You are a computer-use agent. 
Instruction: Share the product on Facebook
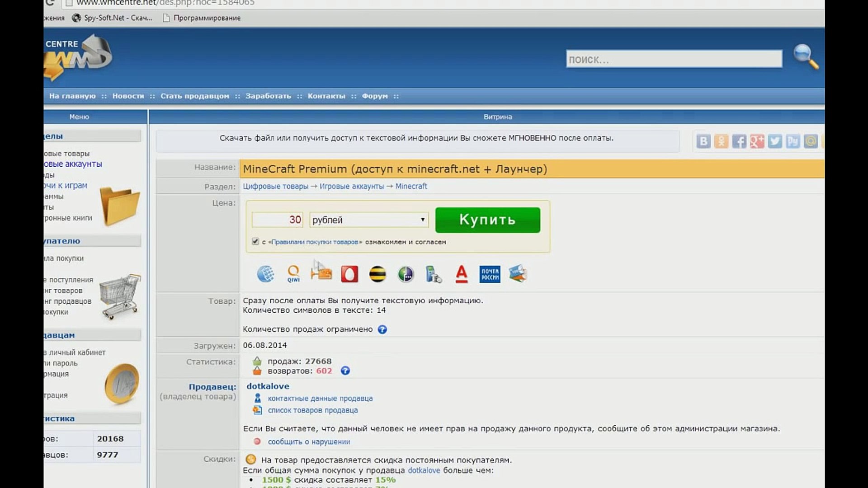739,141
